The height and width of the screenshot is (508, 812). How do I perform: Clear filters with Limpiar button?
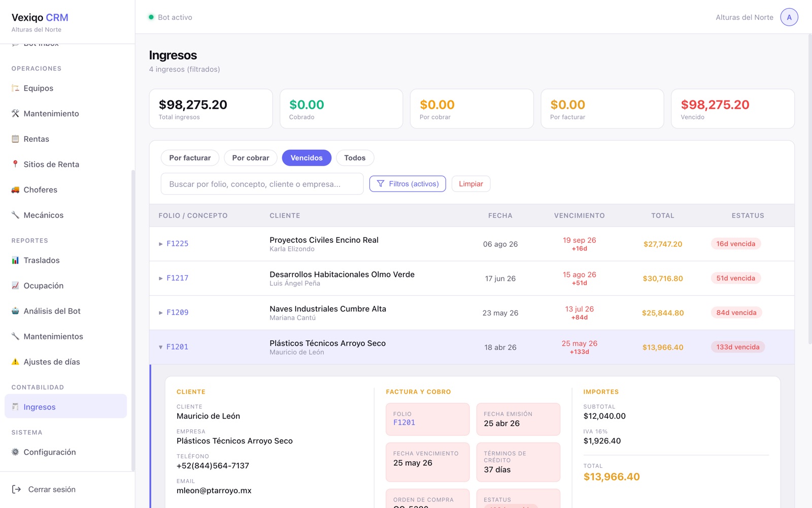pyautogui.click(x=471, y=184)
